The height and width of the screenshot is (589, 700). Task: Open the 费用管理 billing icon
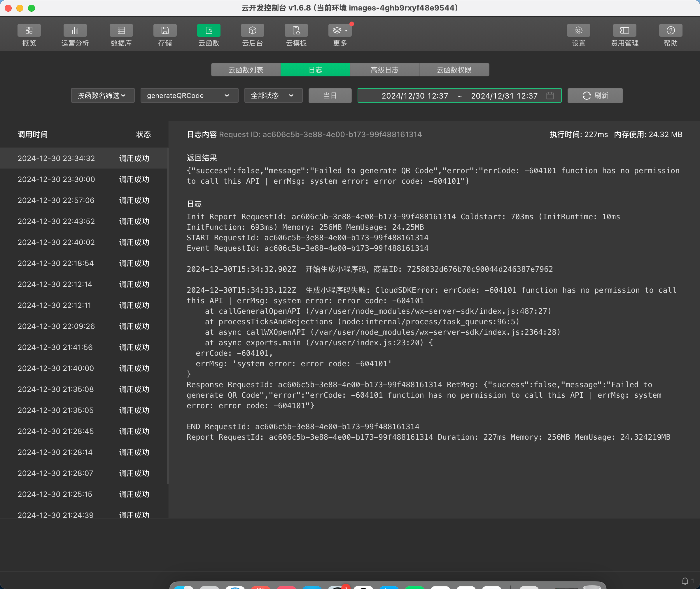click(624, 31)
